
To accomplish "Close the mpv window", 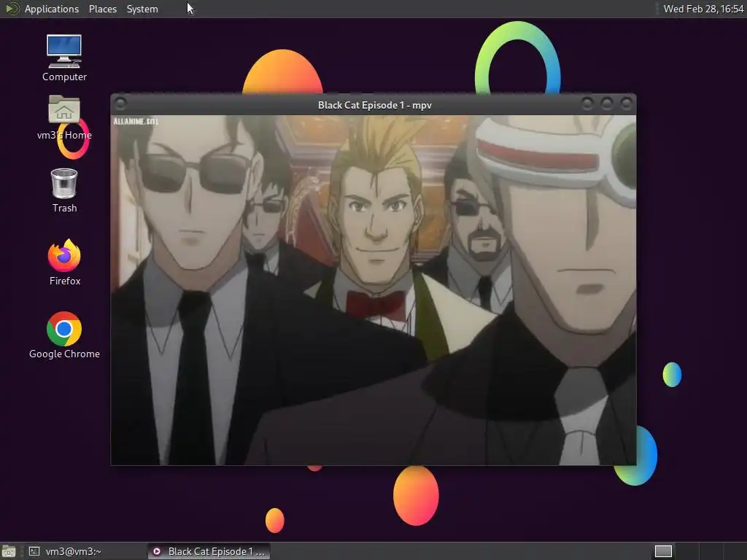I will click(626, 104).
